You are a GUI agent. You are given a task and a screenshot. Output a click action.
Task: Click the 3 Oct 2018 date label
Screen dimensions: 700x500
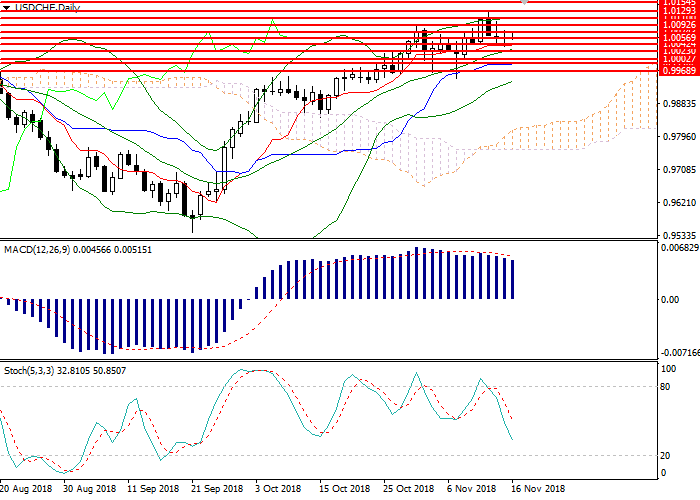pos(278,489)
